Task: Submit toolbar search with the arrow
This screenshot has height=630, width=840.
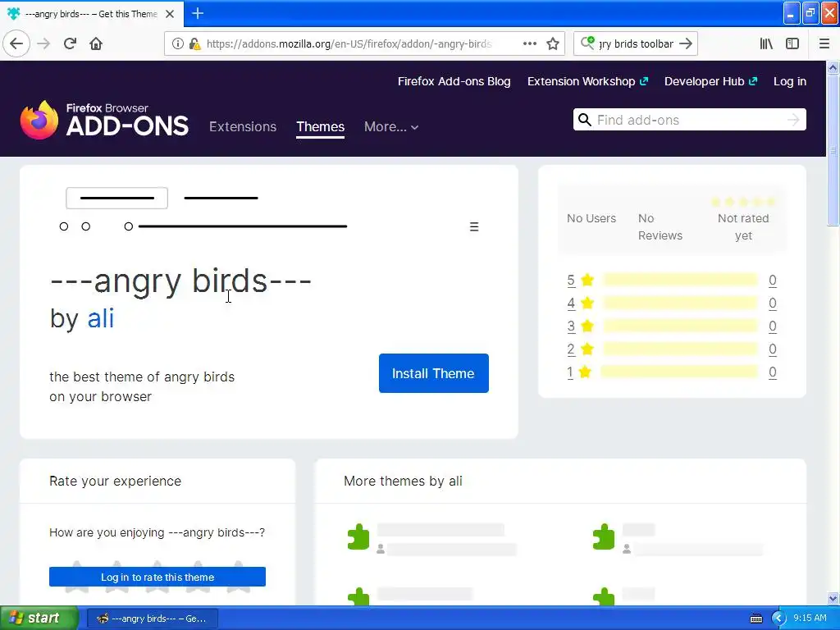Action: tap(686, 44)
